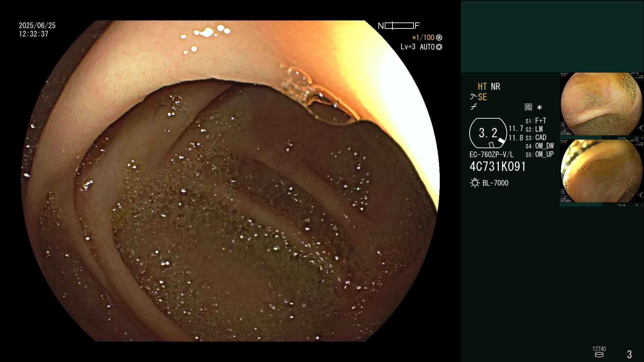Click the shutter speed icon beside 1/100
The width and height of the screenshot is (644, 362).
439,38
